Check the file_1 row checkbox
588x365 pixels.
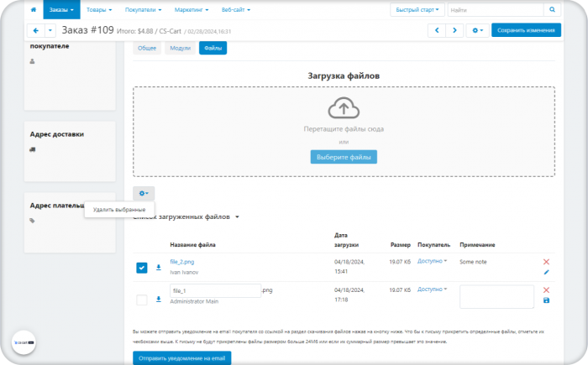tap(142, 300)
